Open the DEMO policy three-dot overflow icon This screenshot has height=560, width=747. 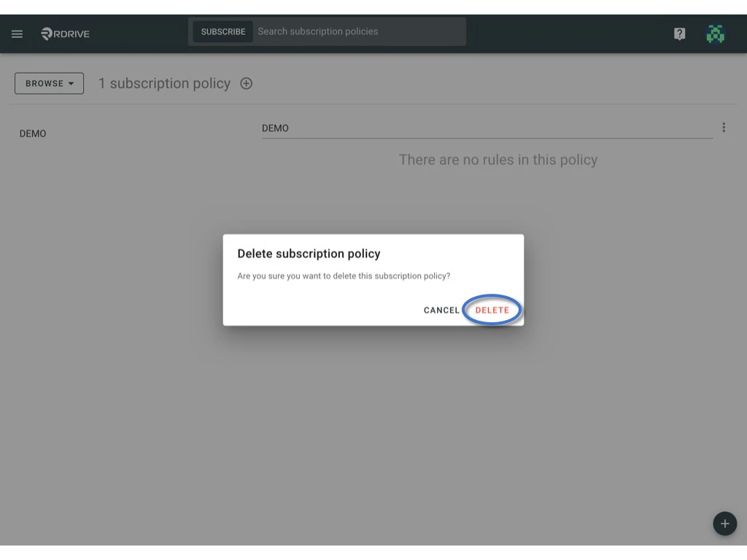[x=724, y=127]
